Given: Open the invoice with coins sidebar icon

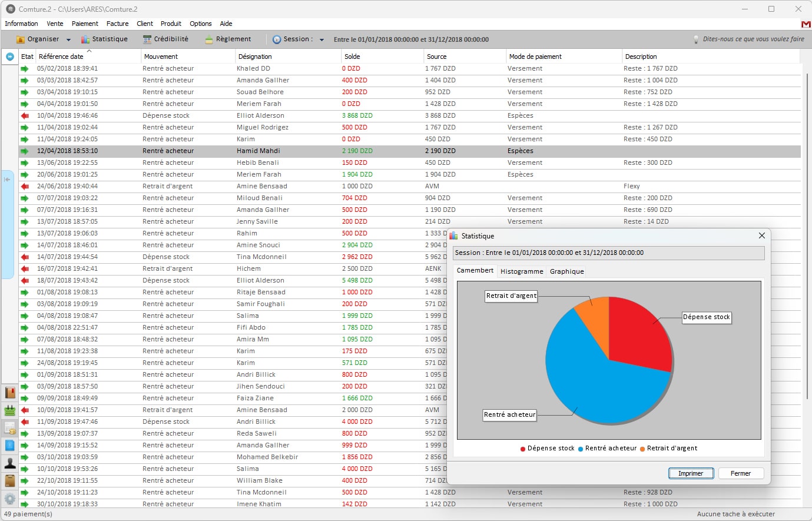Looking at the screenshot, I should [x=9, y=427].
